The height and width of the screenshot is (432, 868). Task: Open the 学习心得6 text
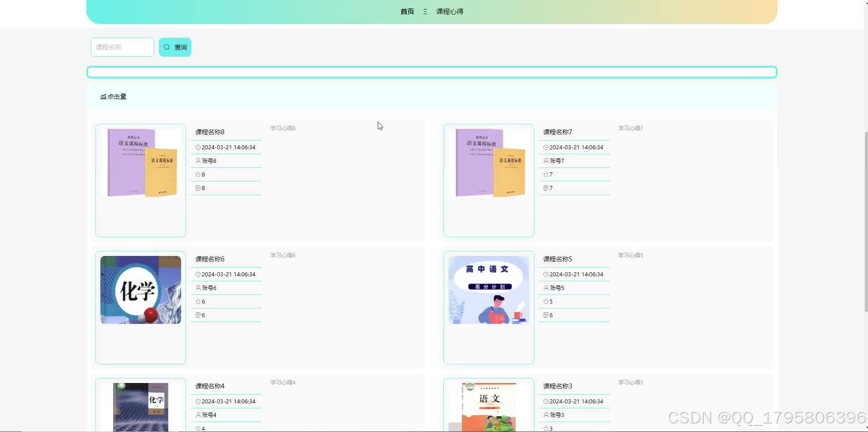tap(283, 255)
